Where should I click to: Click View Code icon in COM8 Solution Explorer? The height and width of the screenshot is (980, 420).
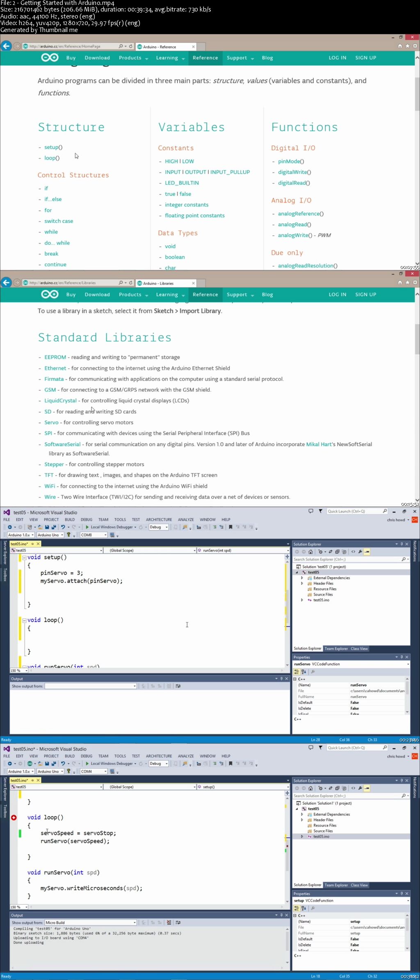pos(353,552)
